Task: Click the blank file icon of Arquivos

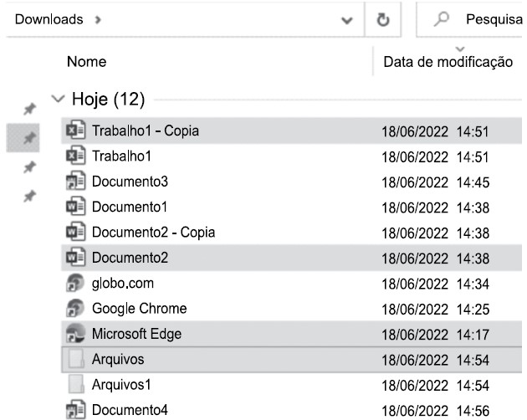Action: coord(75,360)
